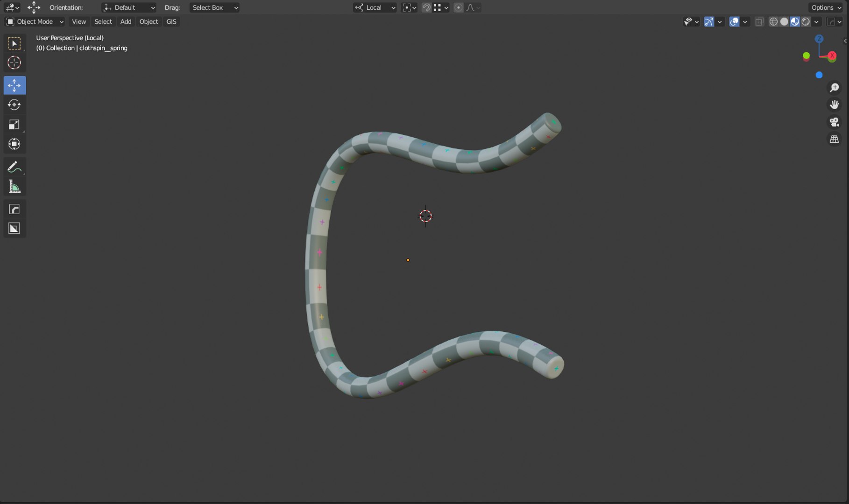Click the Z axis on navigation gizmo
The width and height of the screenshot is (849, 504).
pyautogui.click(x=819, y=39)
